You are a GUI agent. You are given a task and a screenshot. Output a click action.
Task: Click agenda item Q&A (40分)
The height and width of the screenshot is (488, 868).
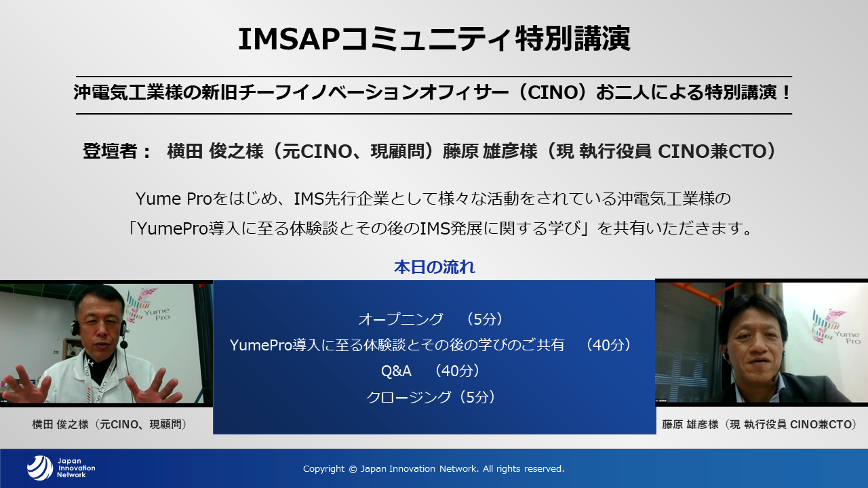point(431,371)
